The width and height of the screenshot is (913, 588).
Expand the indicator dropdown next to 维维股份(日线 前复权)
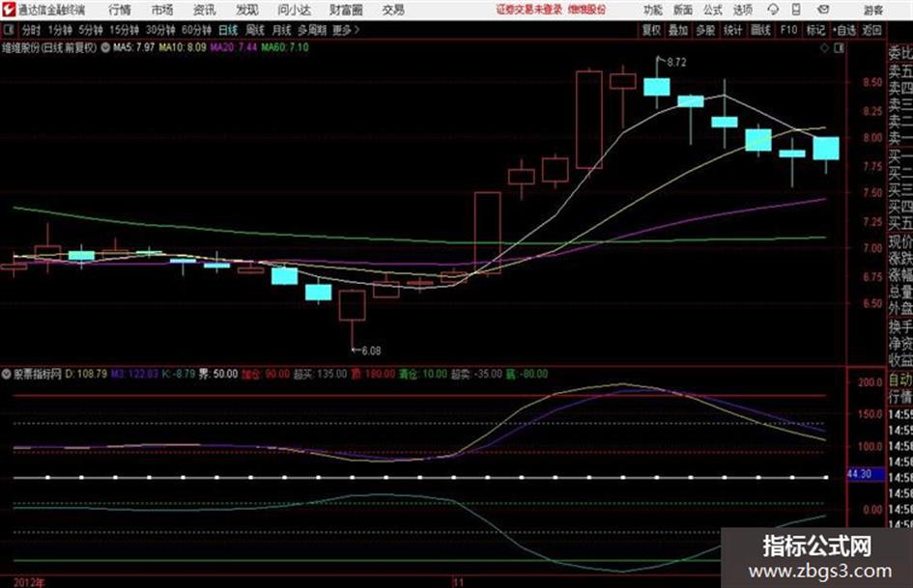coord(105,47)
